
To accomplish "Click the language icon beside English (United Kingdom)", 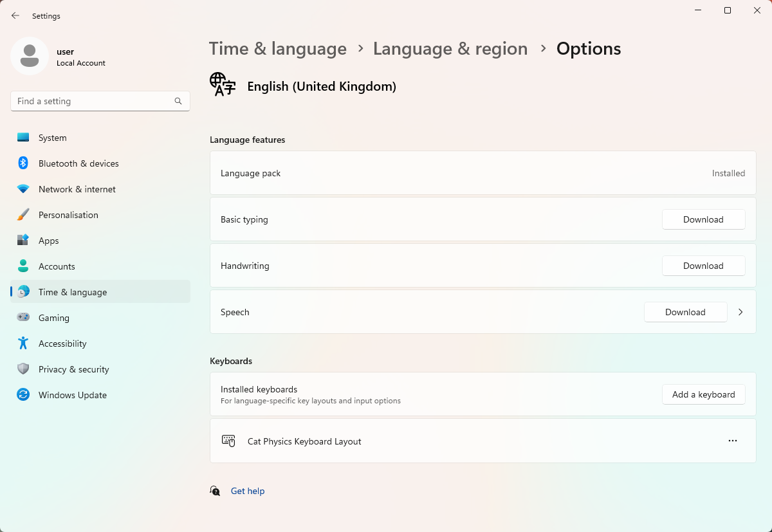I will point(223,85).
